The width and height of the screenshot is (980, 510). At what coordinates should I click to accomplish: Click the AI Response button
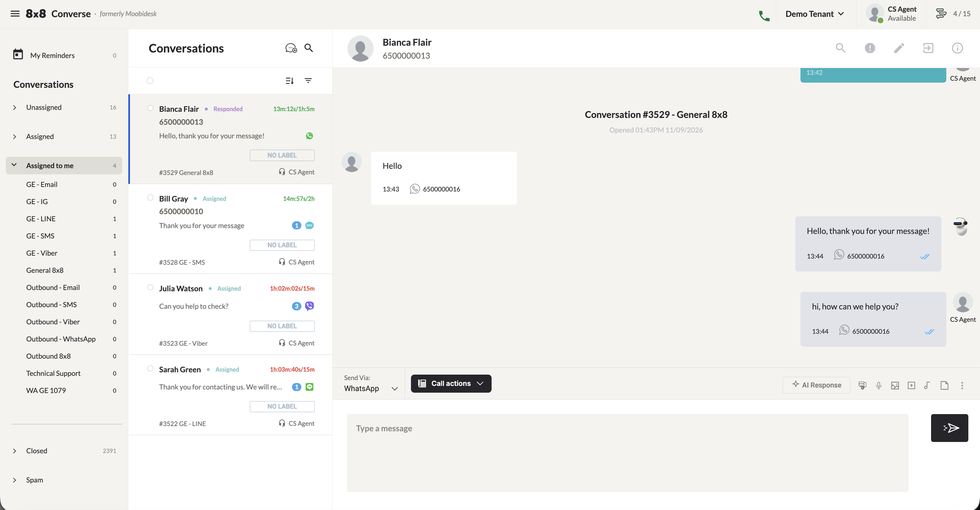click(x=816, y=385)
